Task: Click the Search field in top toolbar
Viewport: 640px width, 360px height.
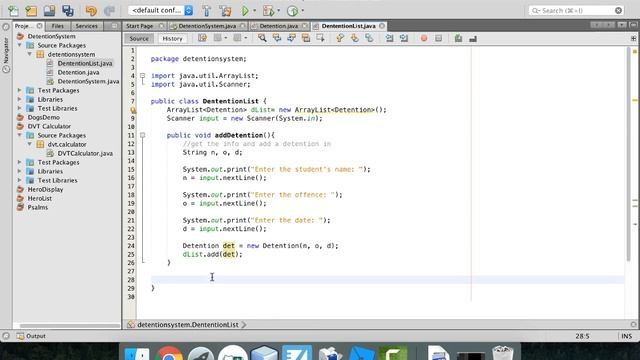Action: (576, 10)
